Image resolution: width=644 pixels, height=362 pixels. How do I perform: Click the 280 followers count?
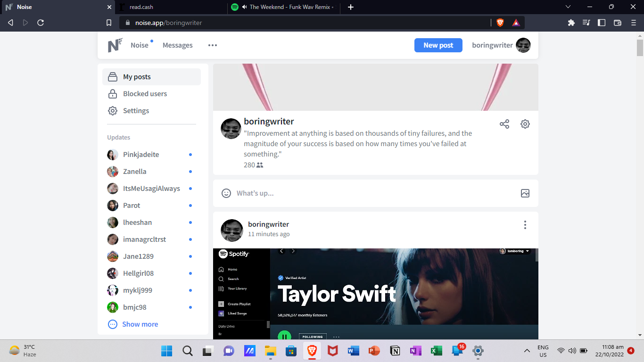[x=254, y=165]
